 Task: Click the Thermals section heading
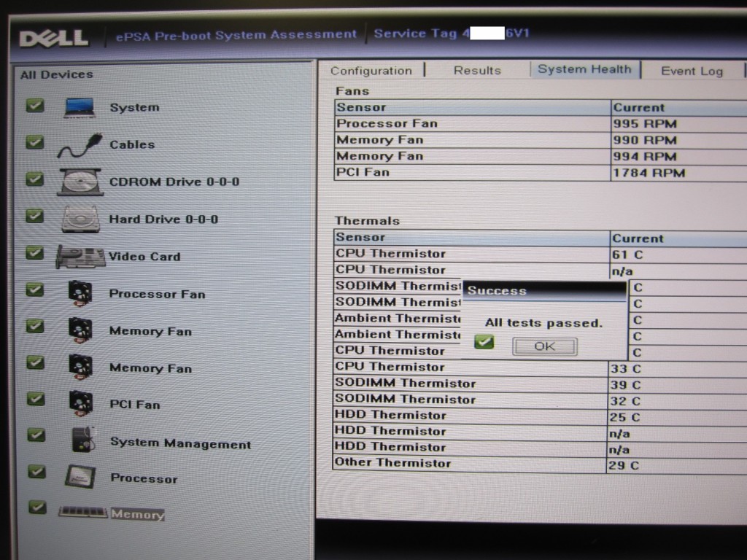point(367,220)
